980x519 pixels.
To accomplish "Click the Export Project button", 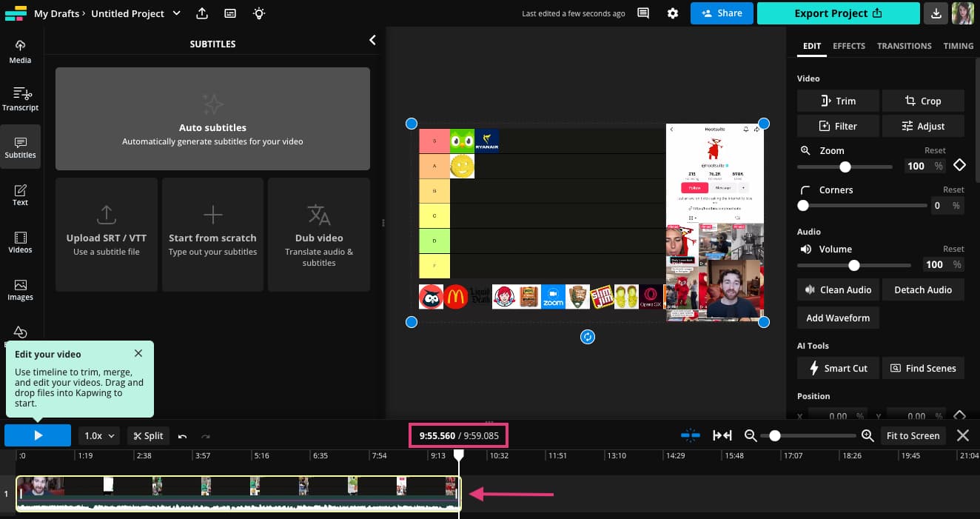I will (x=838, y=13).
